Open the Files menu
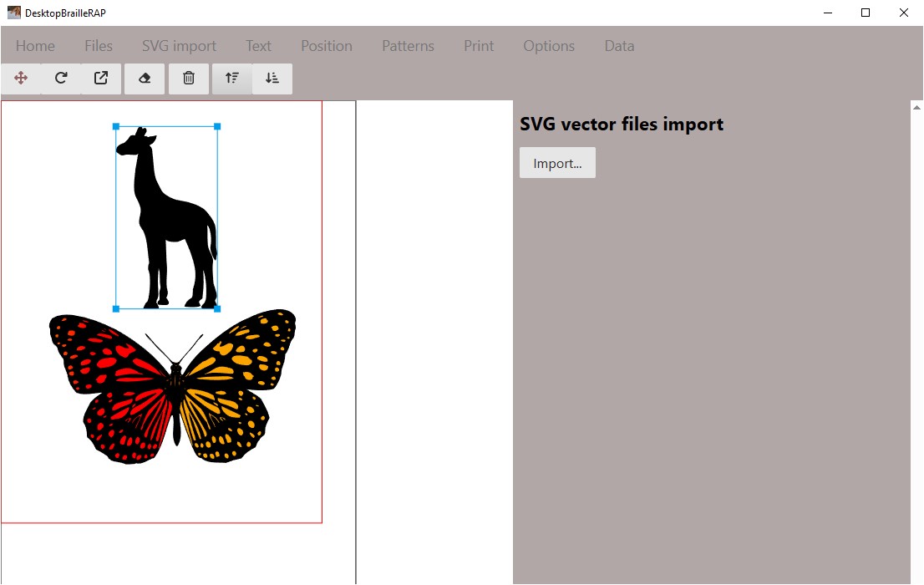This screenshot has width=924, height=585. tap(99, 46)
